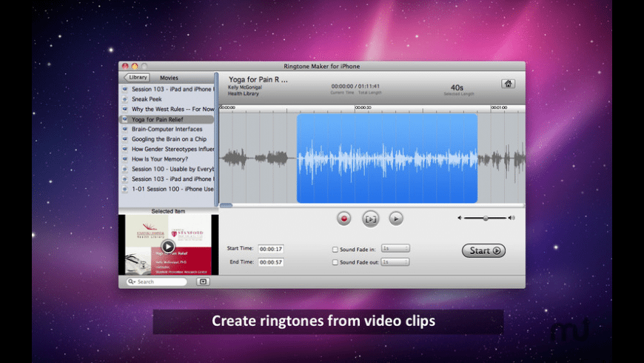Viewport: 644px width, 363px height.
Task: Select Brain-Computer Interfaces
Action: (x=167, y=129)
